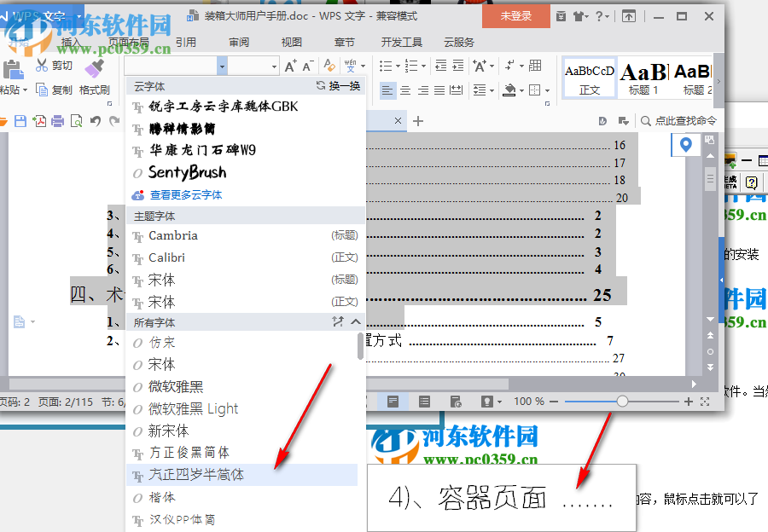Choose the 方正四岁半简体 font
768x532 pixels.
point(242,475)
